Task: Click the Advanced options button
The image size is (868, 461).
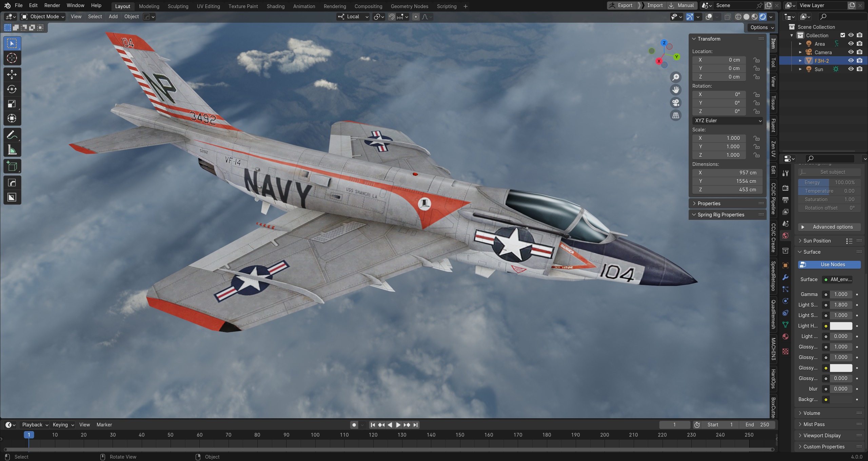Action: point(829,227)
